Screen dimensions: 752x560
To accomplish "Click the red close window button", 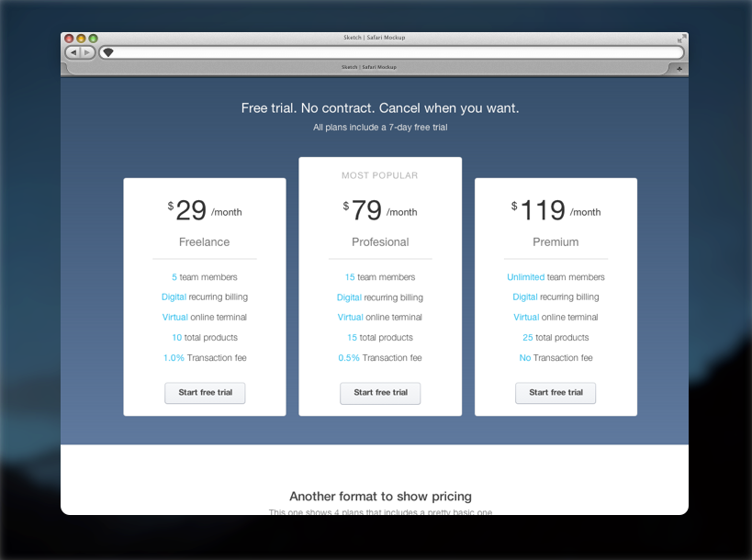I will pos(69,39).
